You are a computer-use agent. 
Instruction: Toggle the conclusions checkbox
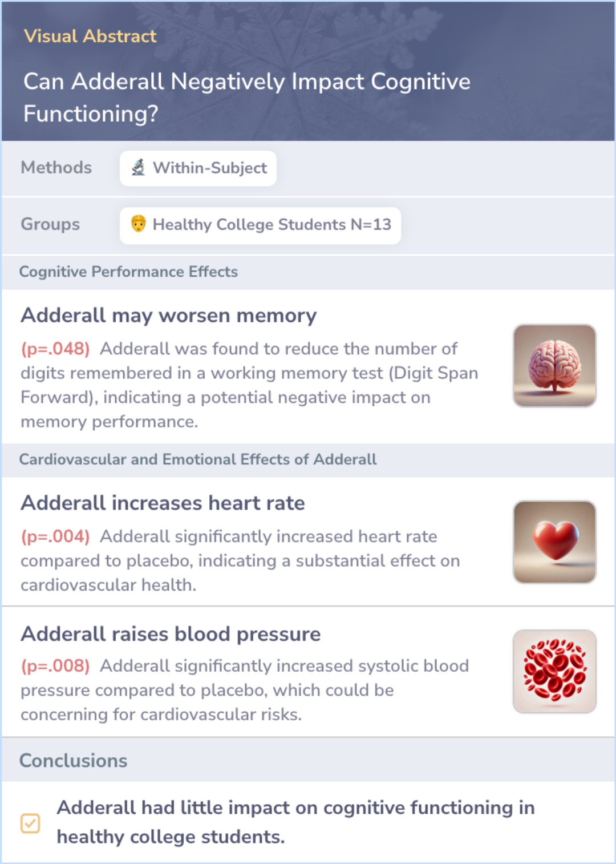[30, 823]
